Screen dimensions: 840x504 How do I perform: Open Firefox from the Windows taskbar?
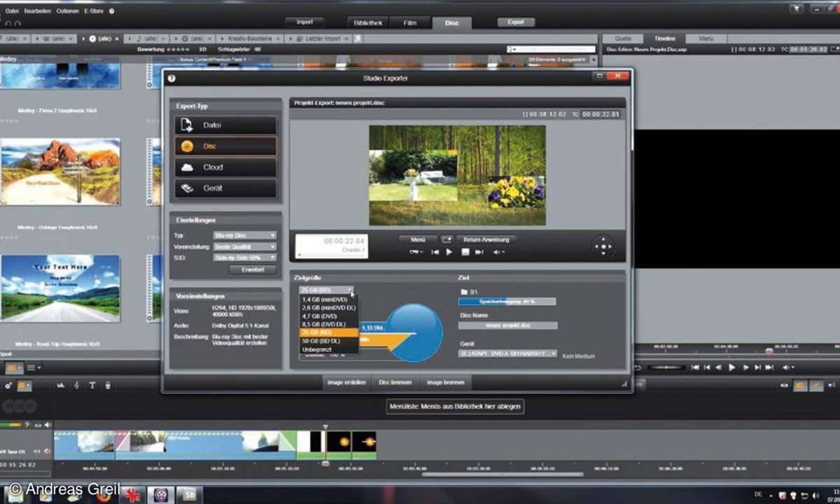click(103, 495)
